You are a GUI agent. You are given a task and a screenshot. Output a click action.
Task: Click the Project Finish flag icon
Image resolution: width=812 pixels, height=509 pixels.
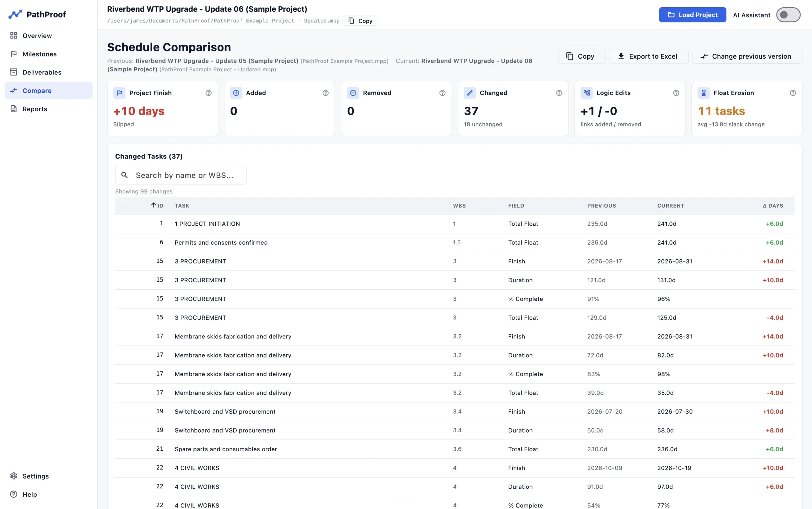[119, 93]
